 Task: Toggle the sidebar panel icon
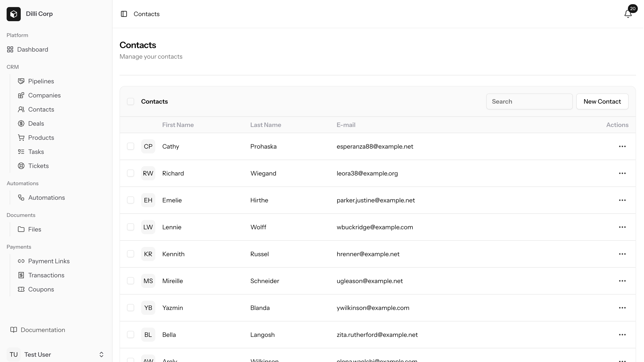point(124,14)
